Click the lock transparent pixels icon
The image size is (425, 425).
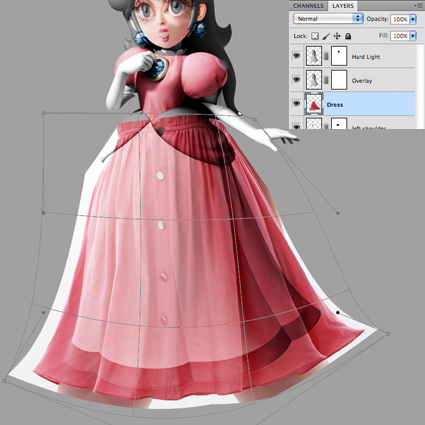pos(314,36)
